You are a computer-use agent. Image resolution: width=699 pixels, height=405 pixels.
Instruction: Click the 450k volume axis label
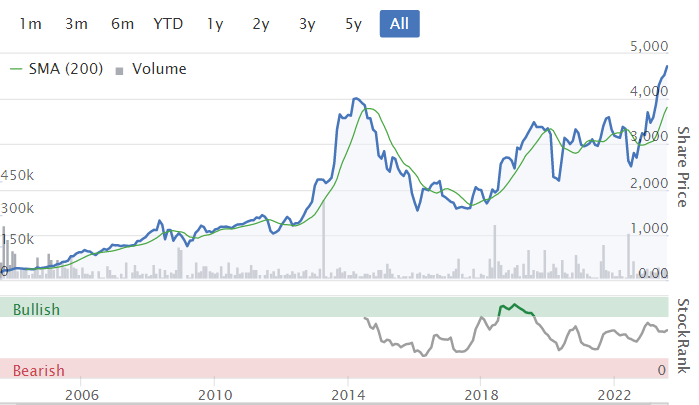[17, 175]
